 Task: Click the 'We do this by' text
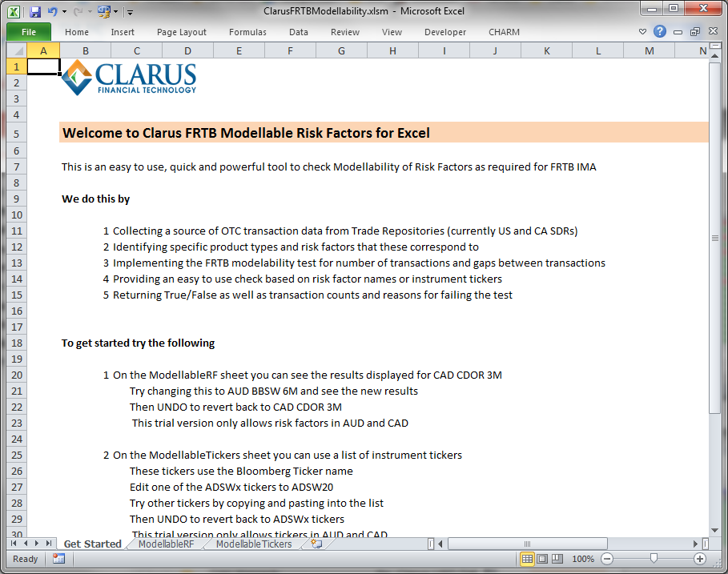pyautogui.click(x=95, y=199)
